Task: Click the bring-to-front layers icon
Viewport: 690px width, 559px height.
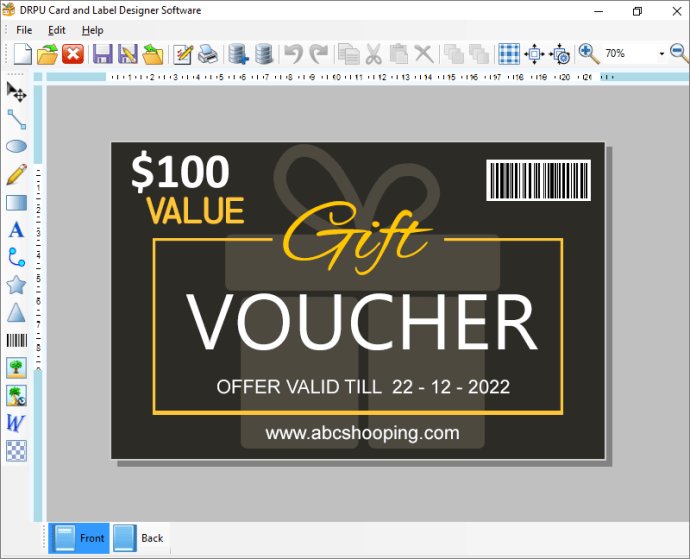Action: click(x=453, y=54)
